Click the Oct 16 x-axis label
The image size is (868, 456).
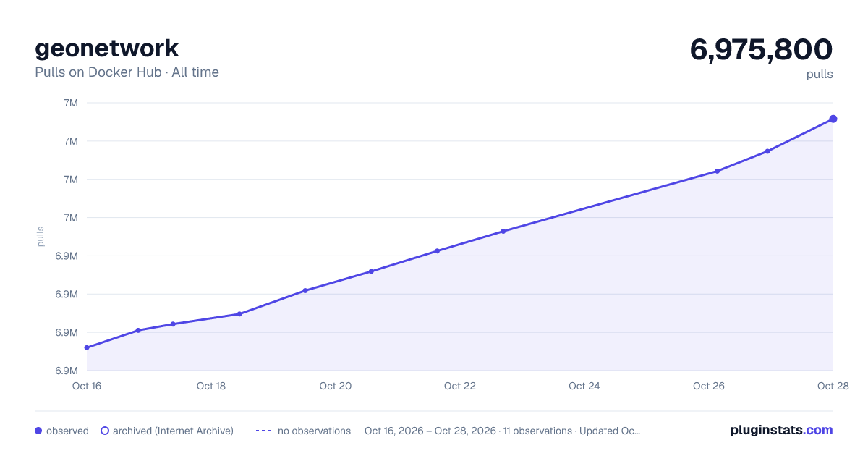(87, 386)
